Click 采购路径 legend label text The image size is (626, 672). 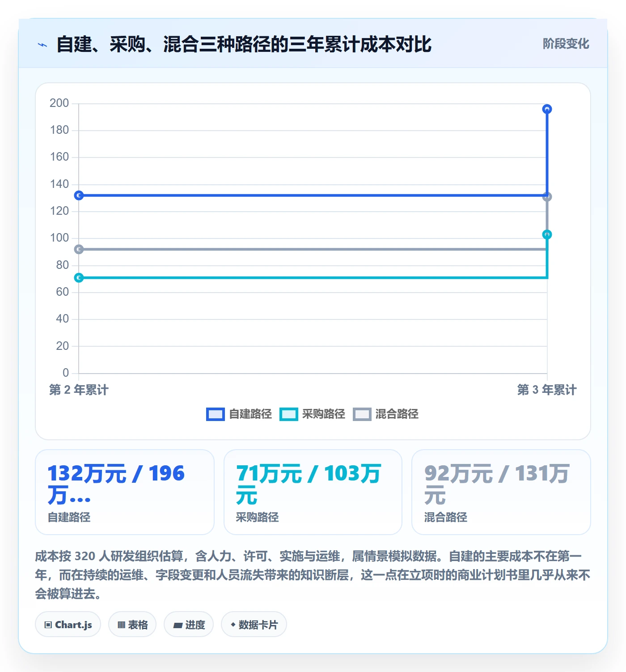coord(324,414)
